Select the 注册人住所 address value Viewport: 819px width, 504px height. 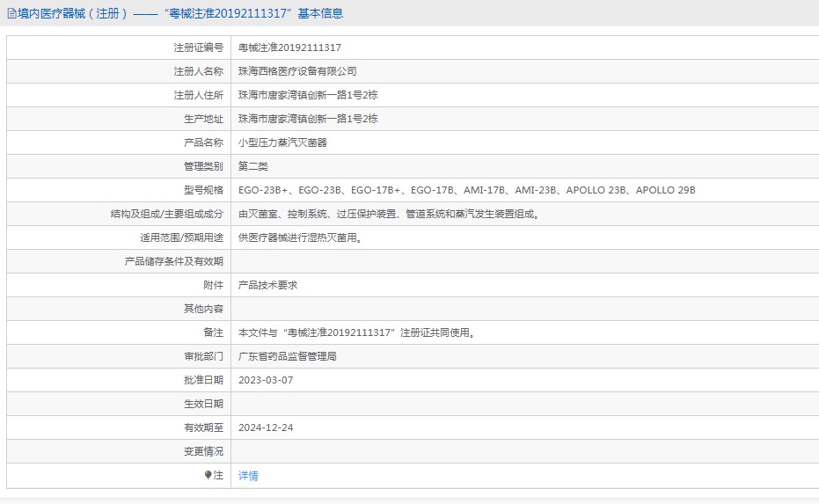pyautogui.click(x=308, y=95)
